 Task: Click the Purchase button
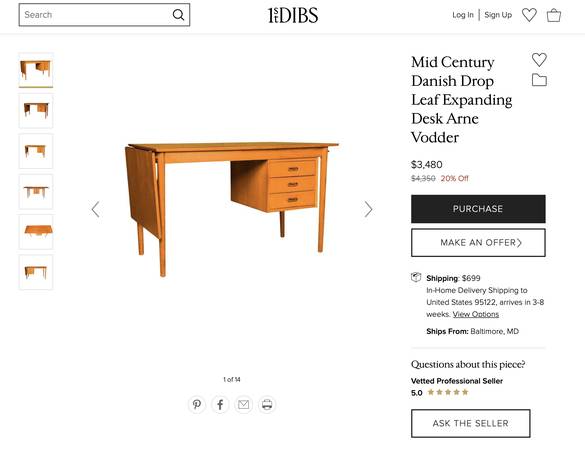click(478, 209)
